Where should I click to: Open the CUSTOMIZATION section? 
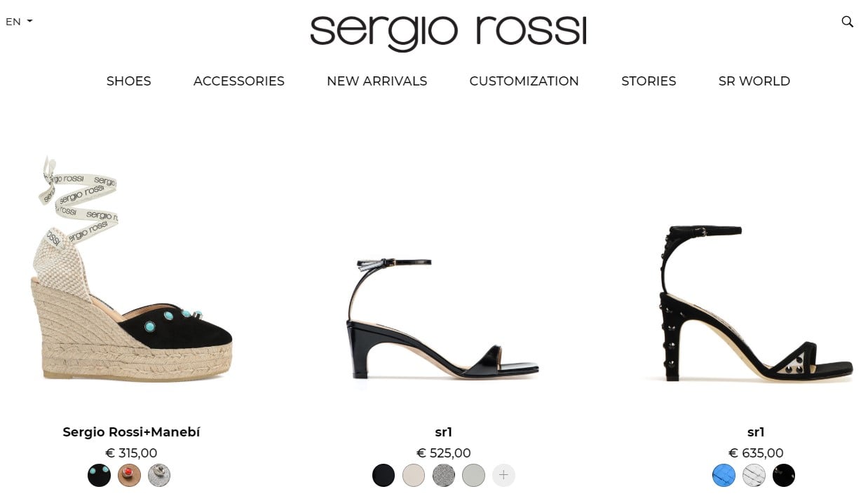524,81
